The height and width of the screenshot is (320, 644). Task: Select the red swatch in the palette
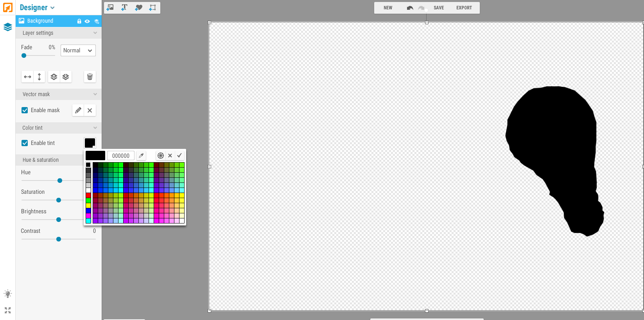pyautogui.click(x=88, y=195)
